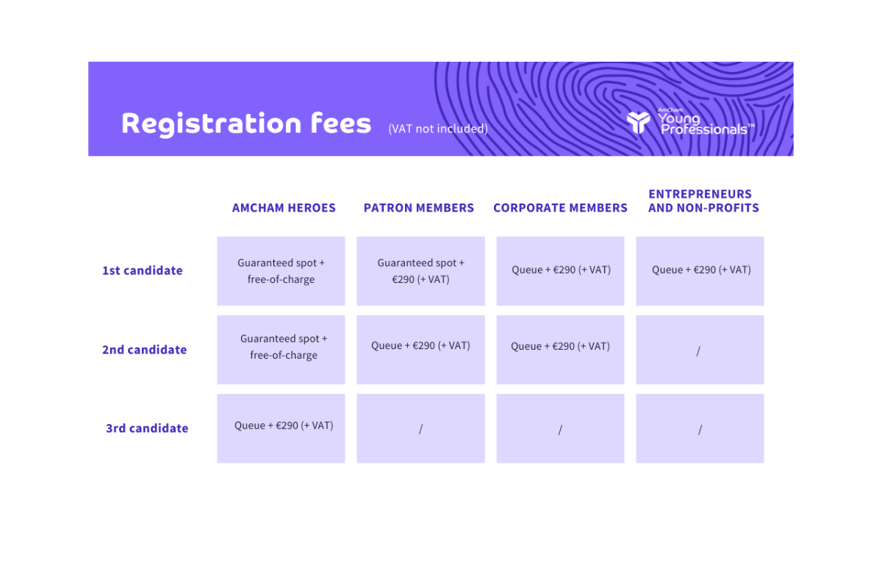Click Patron Members 1st candidate guaranteed spot cell
This screenshot has height=588, width=882.
click(420, 271)
